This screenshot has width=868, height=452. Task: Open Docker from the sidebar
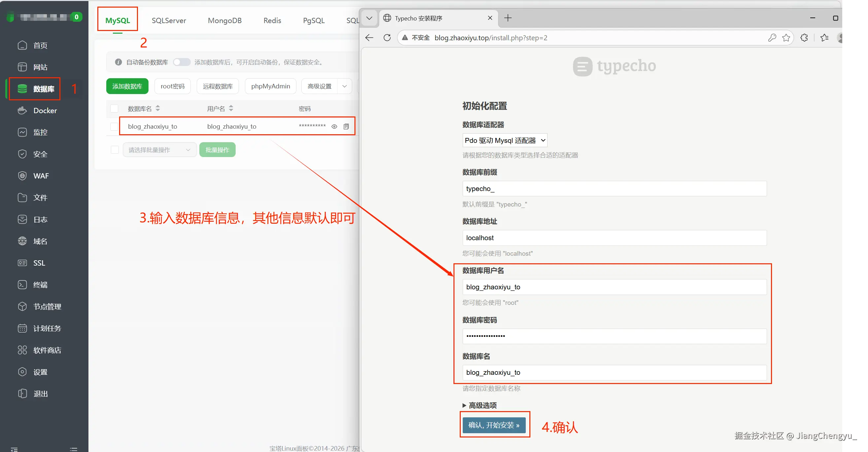tap(45, 111)
